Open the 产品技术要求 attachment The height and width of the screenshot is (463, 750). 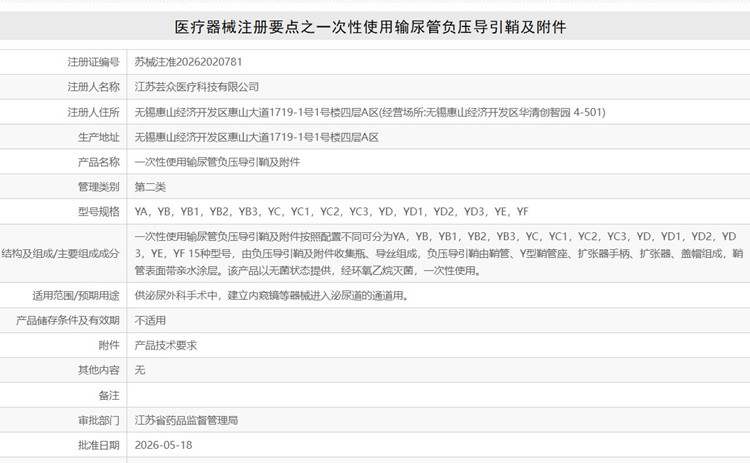165,345
